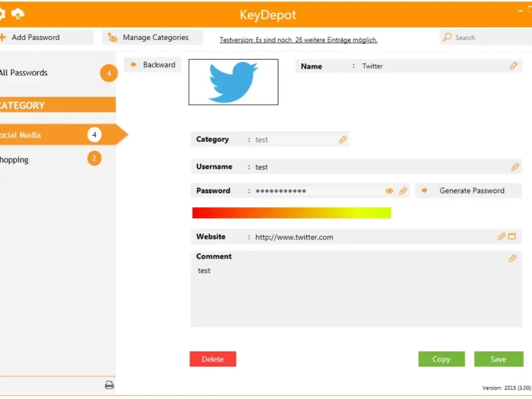Image resolution: width=532 pixels, height=399 pixels.
Task: Click the All Passwords count badge 4
Action: tap(108, 73)
